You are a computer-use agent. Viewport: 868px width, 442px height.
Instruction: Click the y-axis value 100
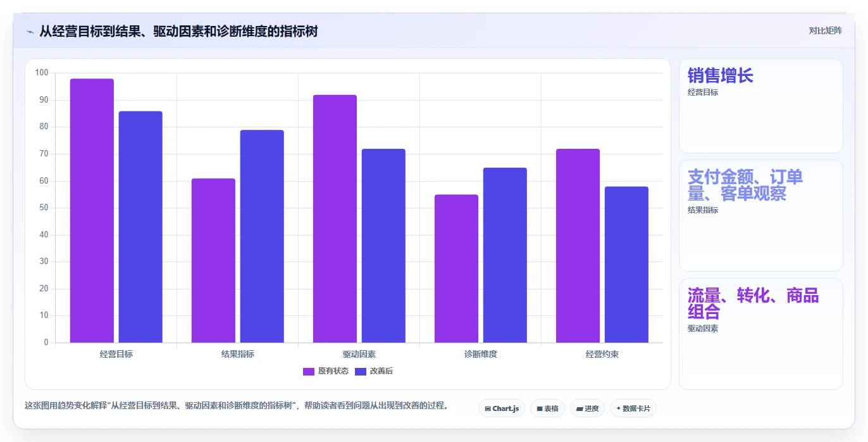(42, 73)
